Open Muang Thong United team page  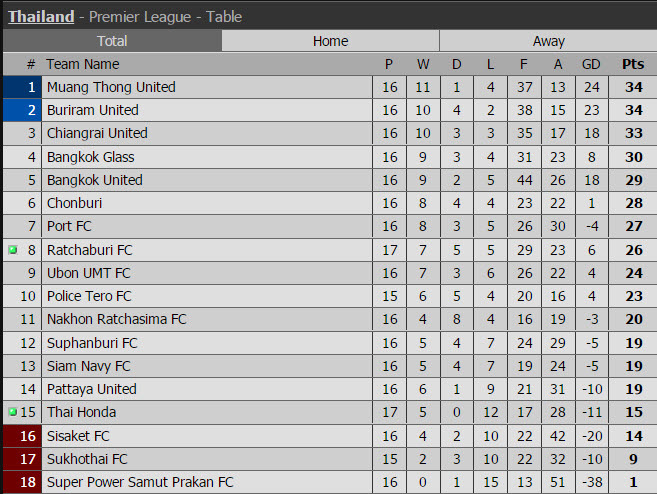[x=111, y=87]
